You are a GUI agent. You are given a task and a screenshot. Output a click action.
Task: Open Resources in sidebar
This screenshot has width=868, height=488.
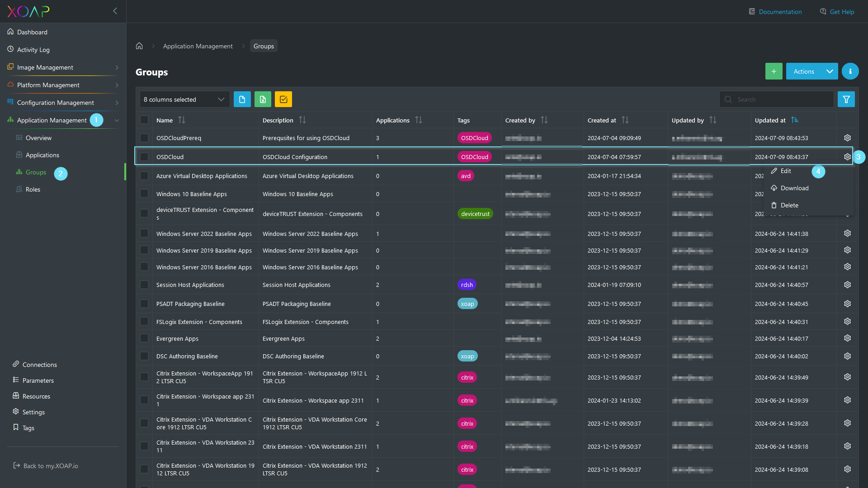(32, 396)
